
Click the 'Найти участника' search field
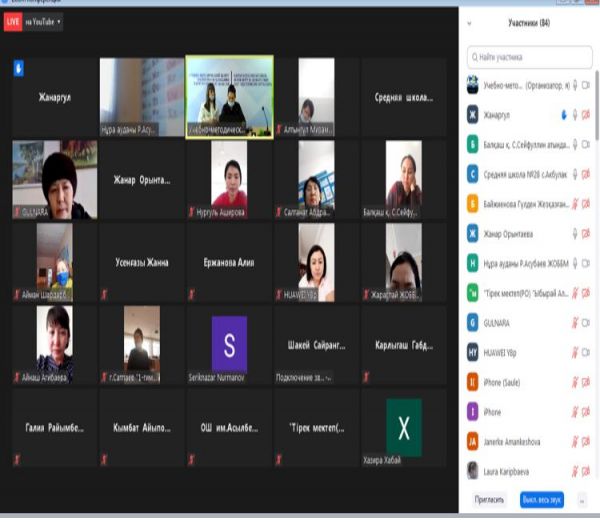[x=528, y=59]
